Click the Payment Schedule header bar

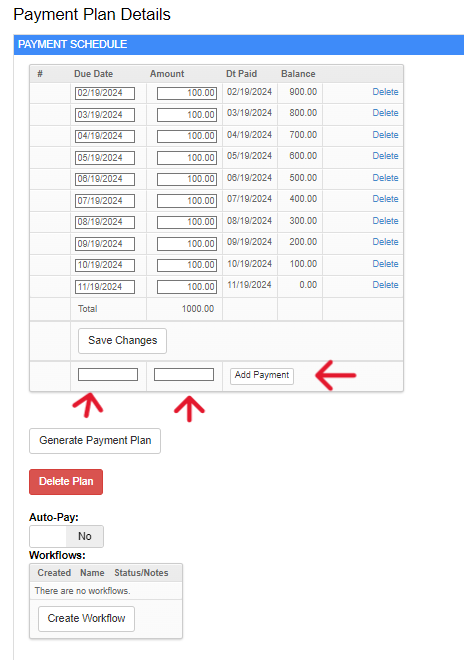(x=239, y=45)
